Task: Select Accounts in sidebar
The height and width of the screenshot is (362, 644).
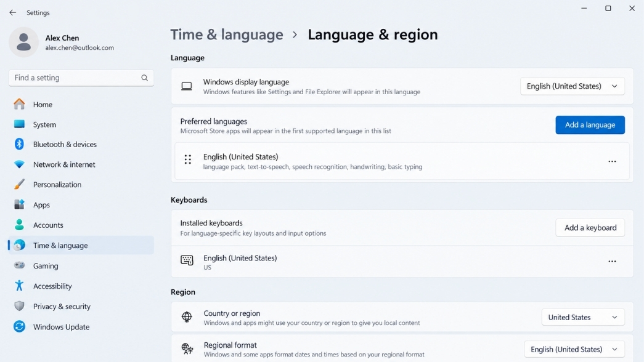Action: pos(81,225)
